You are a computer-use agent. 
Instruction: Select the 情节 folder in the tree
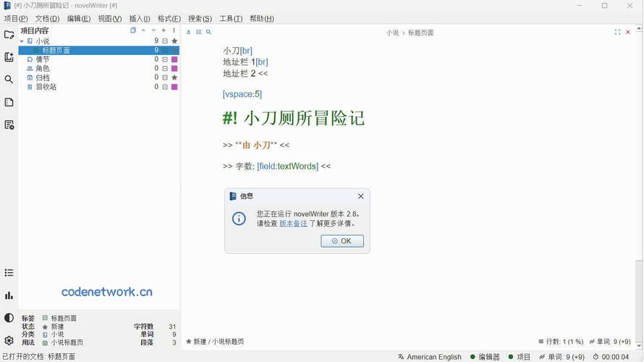(42, 59)
